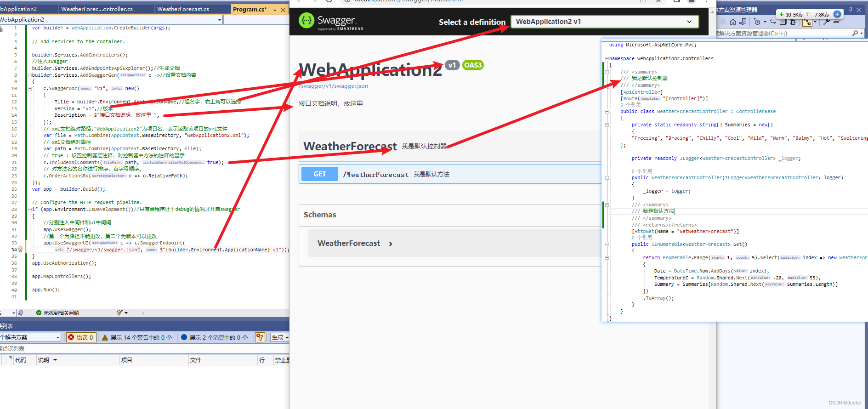Collapse the AddSwaggerGen block on line 8
The image size is (868, 409).
point(30,75)
